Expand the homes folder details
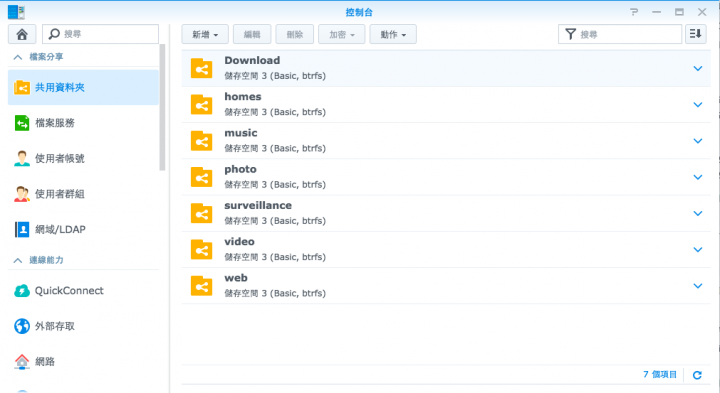Image resolution: width=720 pixels, height=393 pixels. click(x=698, y=105)
